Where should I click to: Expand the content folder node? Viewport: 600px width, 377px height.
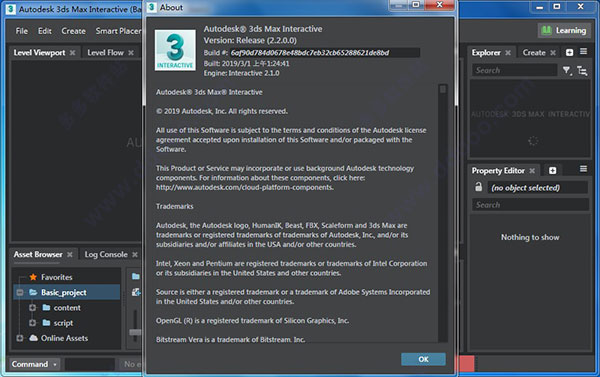33,307
